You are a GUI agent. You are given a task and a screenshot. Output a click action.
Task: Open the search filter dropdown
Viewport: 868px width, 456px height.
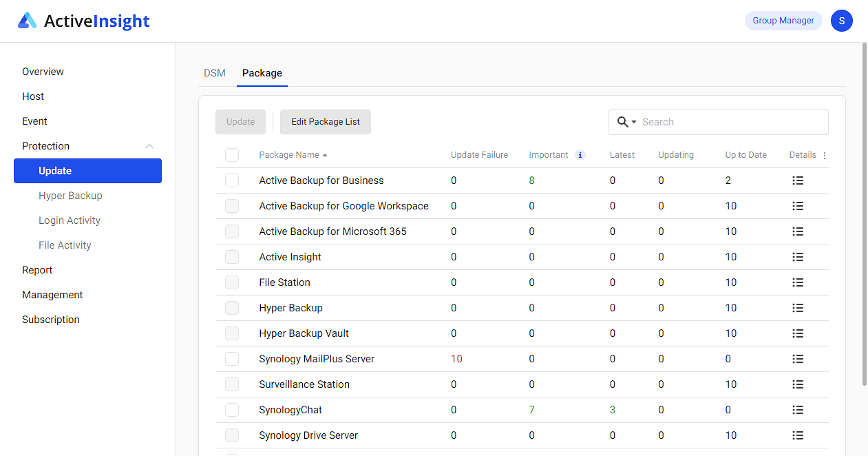pyautogui.click(x=632, y=121)
